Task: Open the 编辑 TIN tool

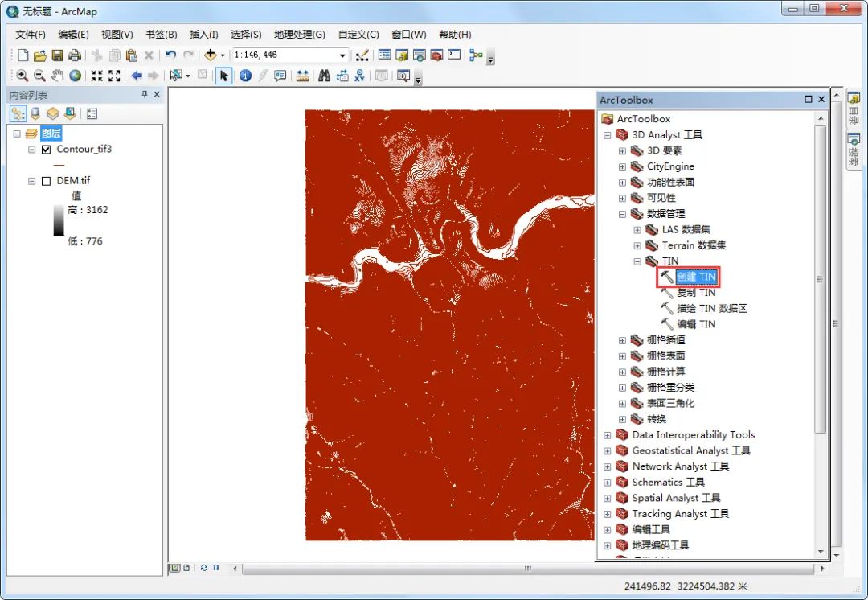Action: point(696,324)
